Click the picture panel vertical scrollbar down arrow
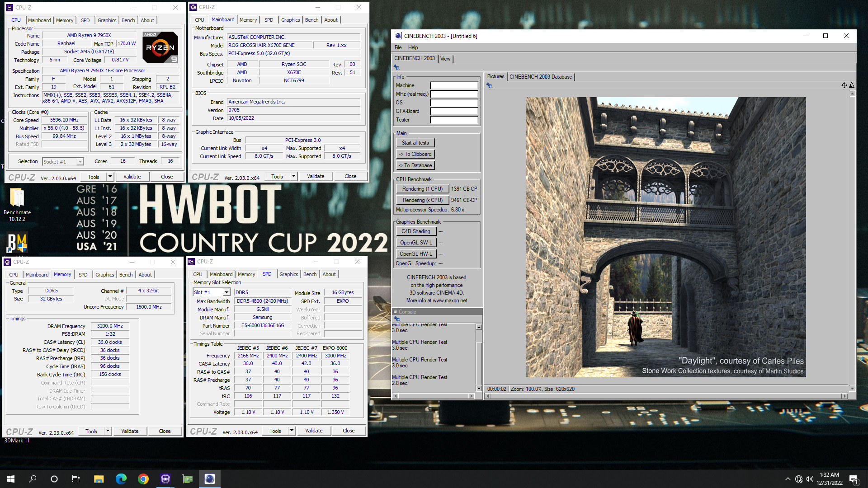 (852, 389)
